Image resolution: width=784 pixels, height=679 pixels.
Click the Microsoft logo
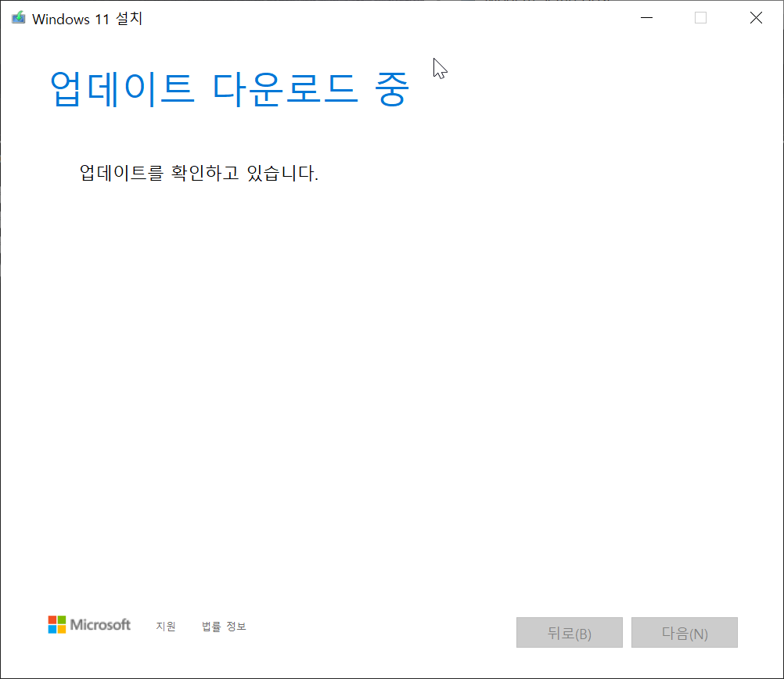click(89, 624)
